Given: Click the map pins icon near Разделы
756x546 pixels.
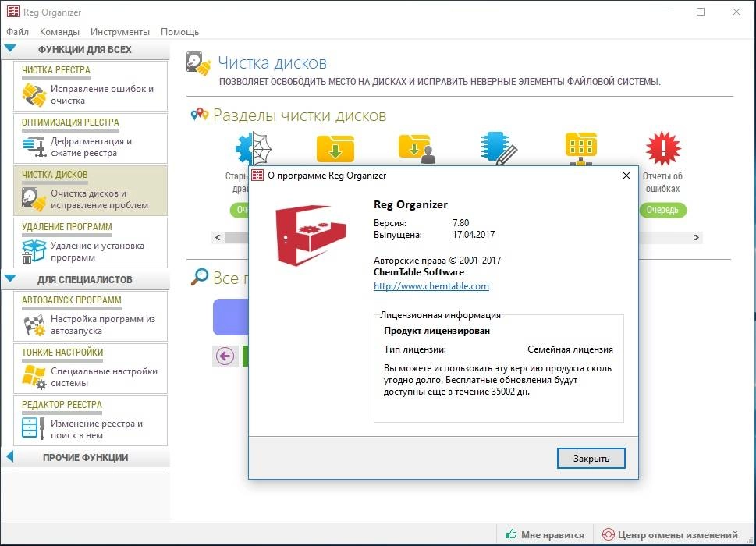Looking at the screenshot, I should [199, 115].
